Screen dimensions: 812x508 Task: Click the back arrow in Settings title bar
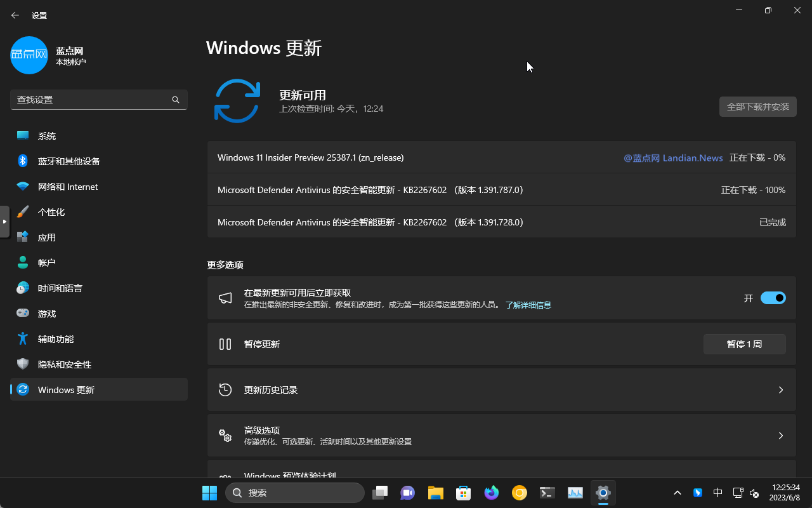coord(15,15)
